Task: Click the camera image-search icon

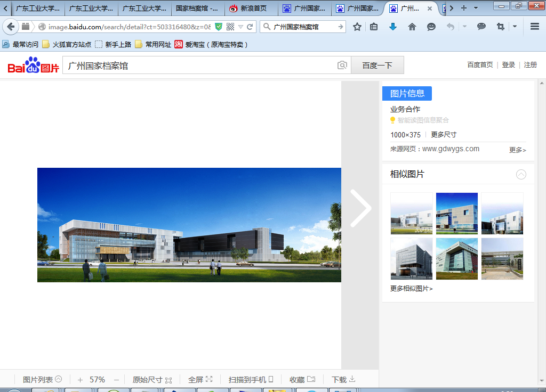Action: [x=342, y=65]
